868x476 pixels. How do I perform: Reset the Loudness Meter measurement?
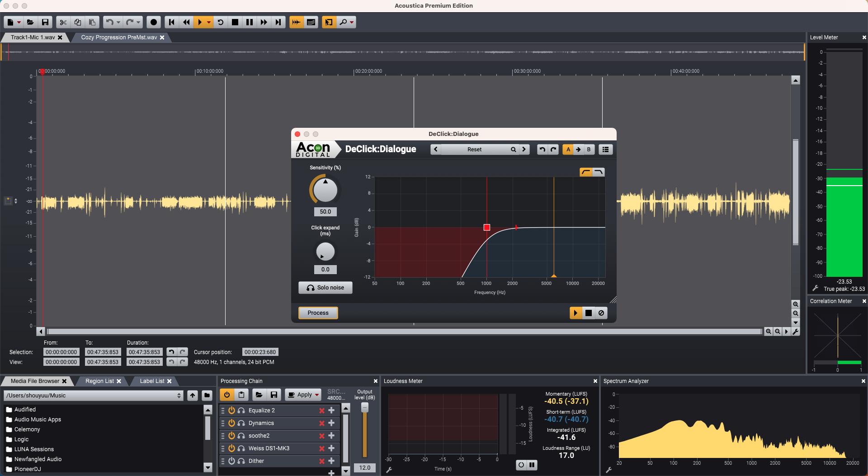pyautogui.click(x=521, y=465)
